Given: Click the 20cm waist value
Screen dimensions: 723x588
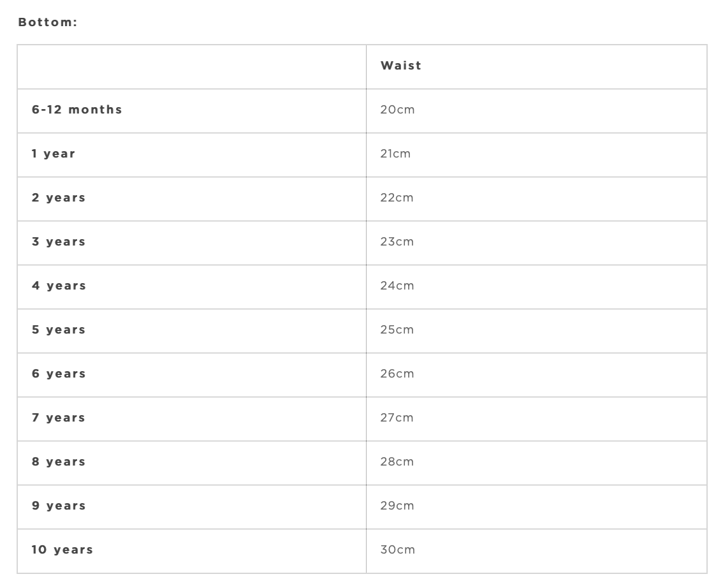Looking at the screenshot, I should (x=397, y=110).
